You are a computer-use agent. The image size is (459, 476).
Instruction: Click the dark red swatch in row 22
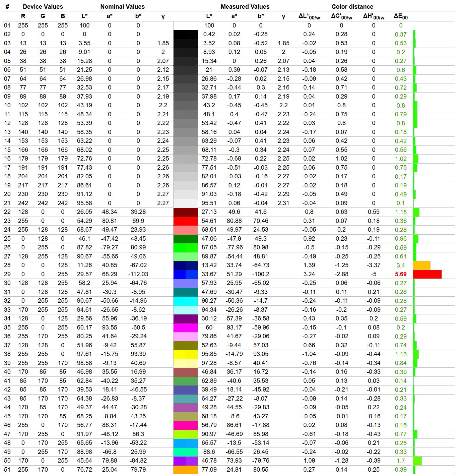185,212
